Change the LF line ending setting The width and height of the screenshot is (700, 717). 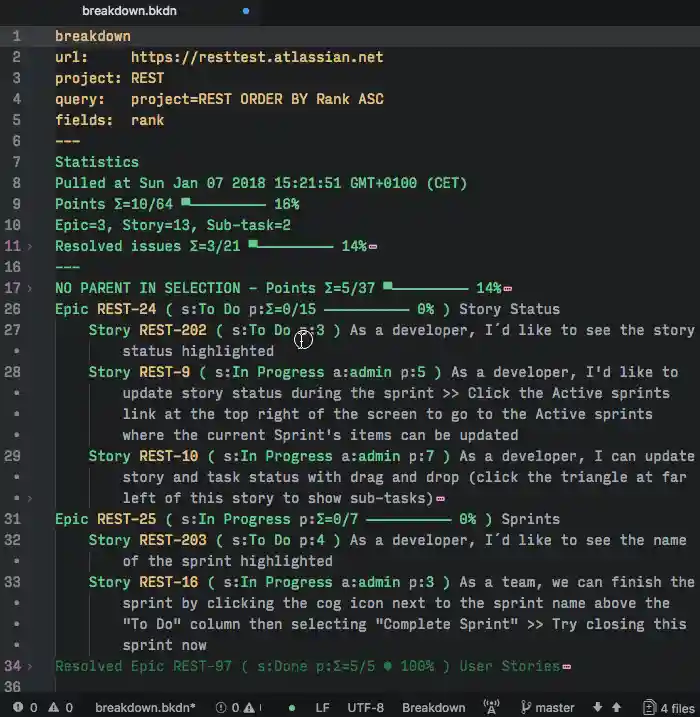(x=322, y=708)
